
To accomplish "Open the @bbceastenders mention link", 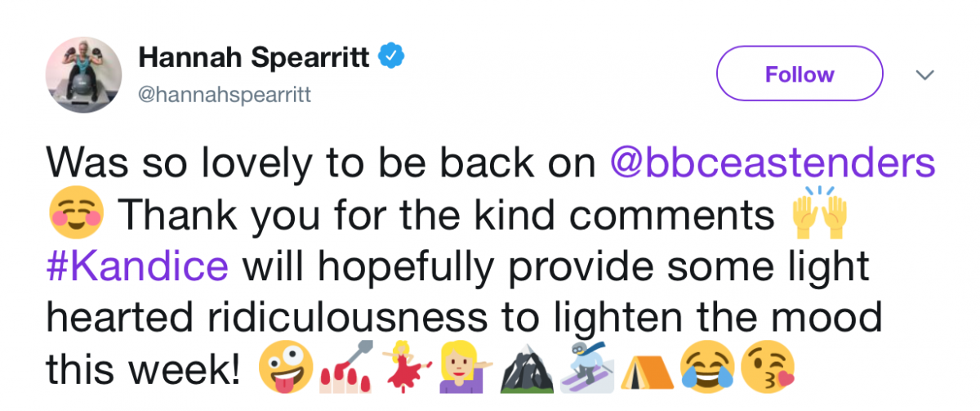I will click(773, 163).
